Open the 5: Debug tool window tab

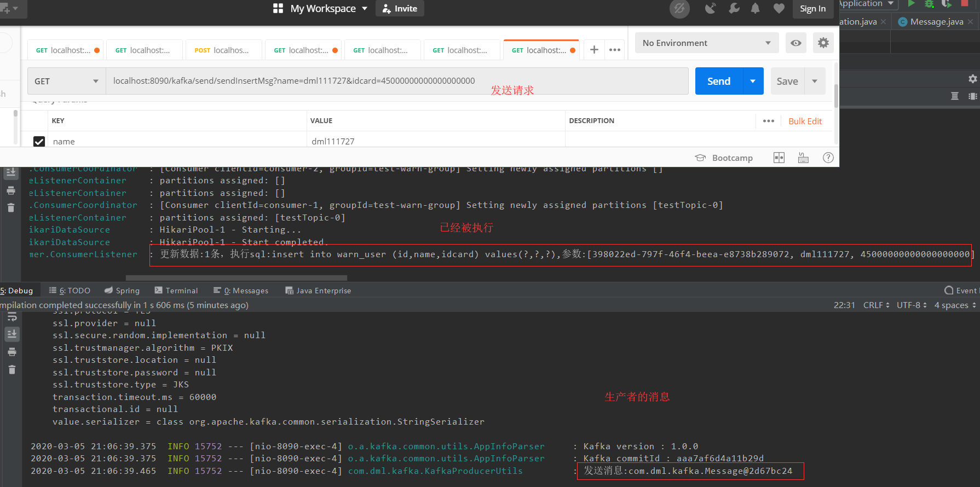pyautogui.click(x=17, y=291)
